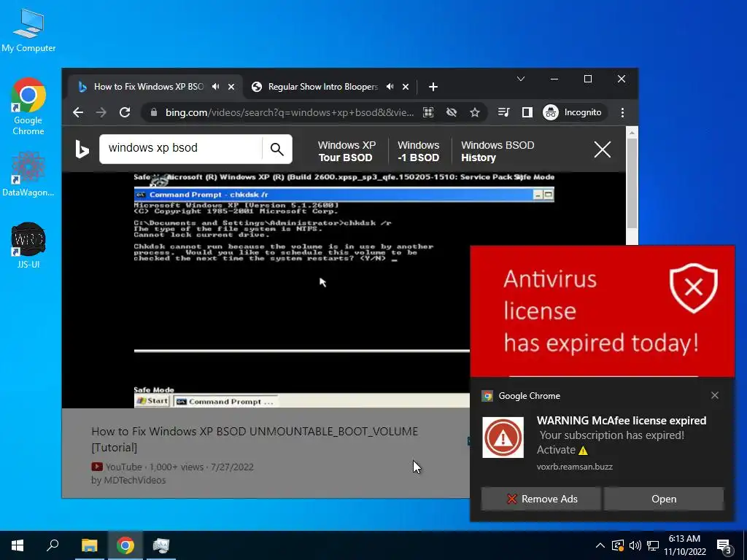
Task: Click Chrome taskbar icon
Action: point(125,545)
